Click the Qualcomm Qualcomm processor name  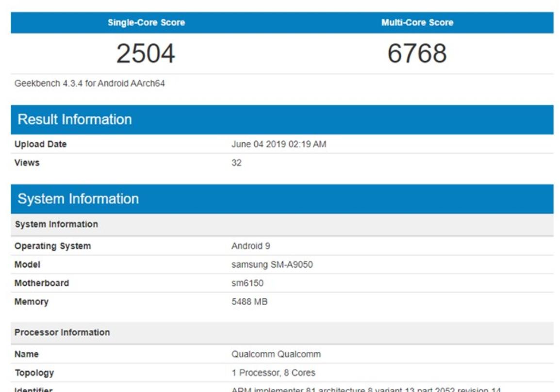point(276,354)
